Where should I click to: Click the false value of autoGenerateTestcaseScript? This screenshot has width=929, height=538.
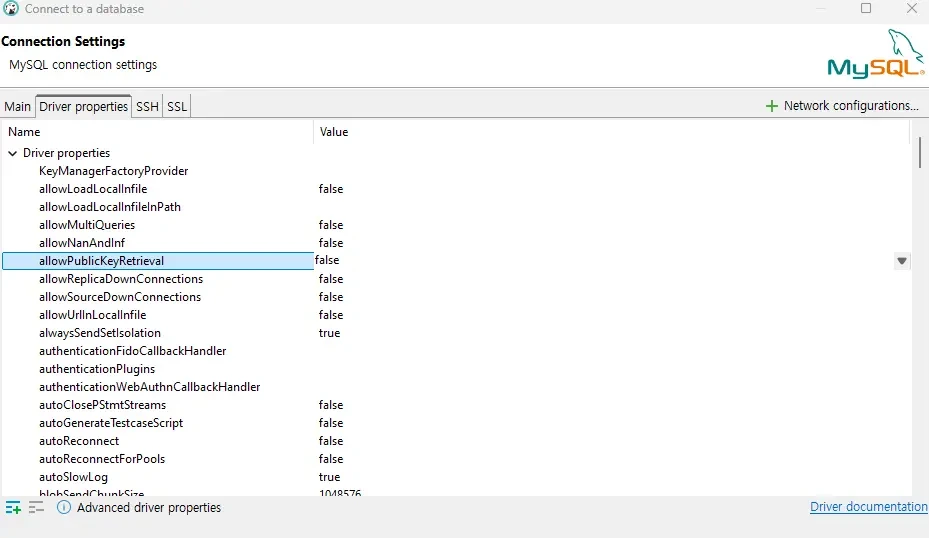(x=331, y=423)
